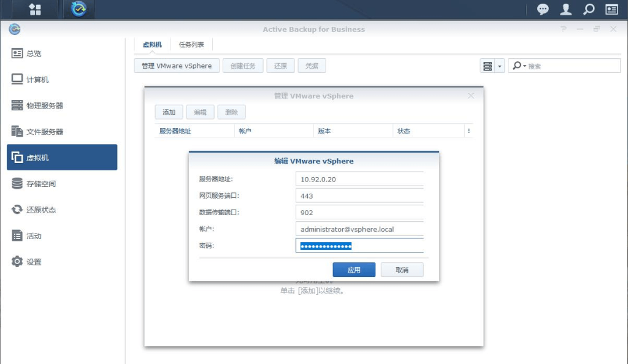Click the 创建任务 button

243,66
